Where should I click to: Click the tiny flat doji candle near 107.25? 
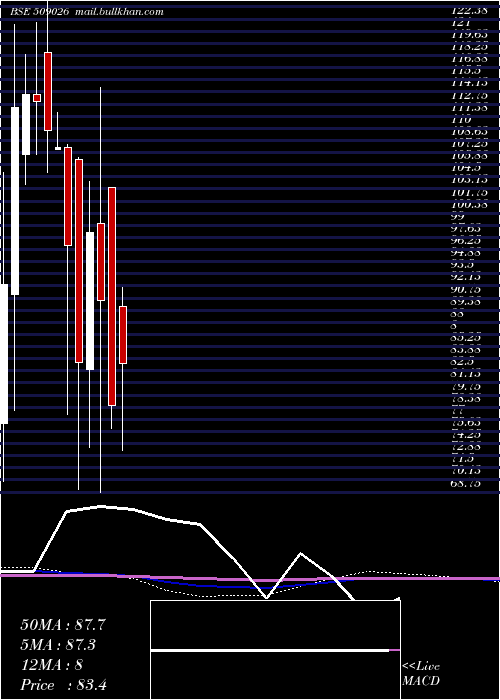(58, 148)
